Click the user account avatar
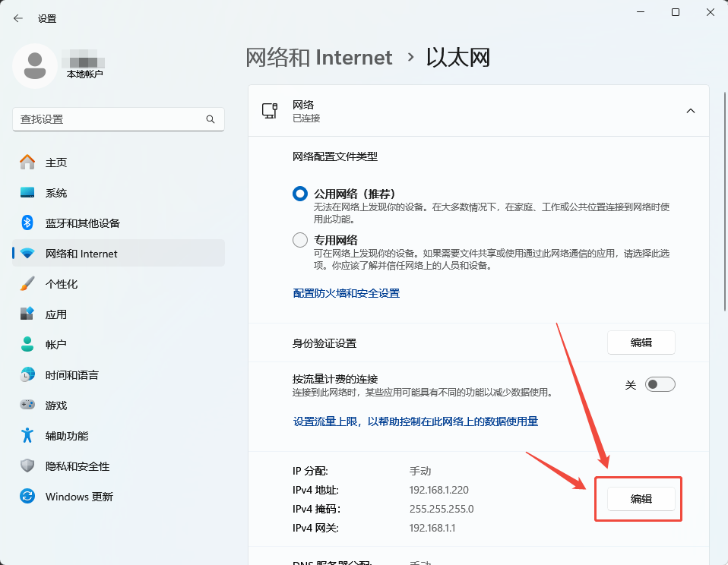Viewport: 728px width, 565px height. (x=35, y=66)
